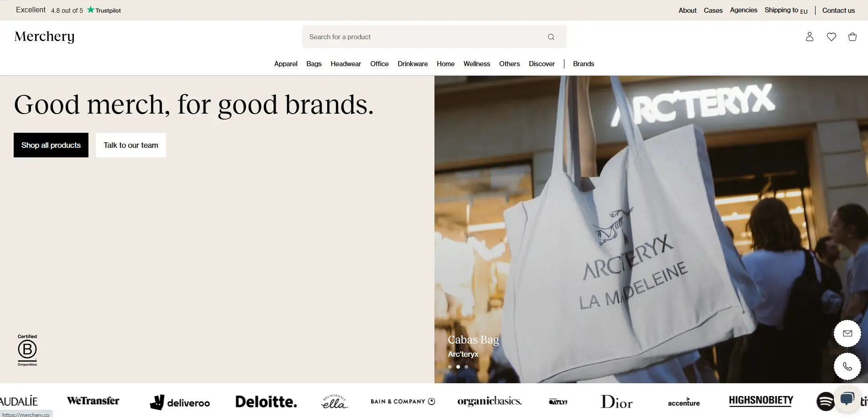The height and width of the screenshot is (417, 868).
Task: Click the Shop all products button
Action: click(x=51, y=145)
